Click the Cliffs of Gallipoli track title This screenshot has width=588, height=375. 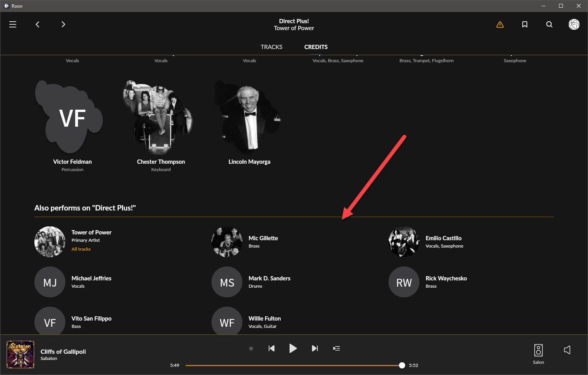(x=63, y=351)
